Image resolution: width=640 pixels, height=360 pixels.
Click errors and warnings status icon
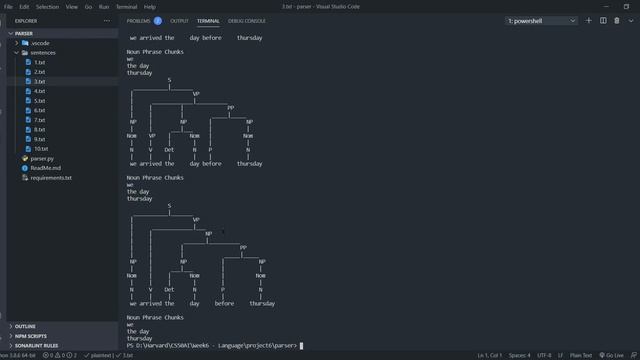(60, 356)
